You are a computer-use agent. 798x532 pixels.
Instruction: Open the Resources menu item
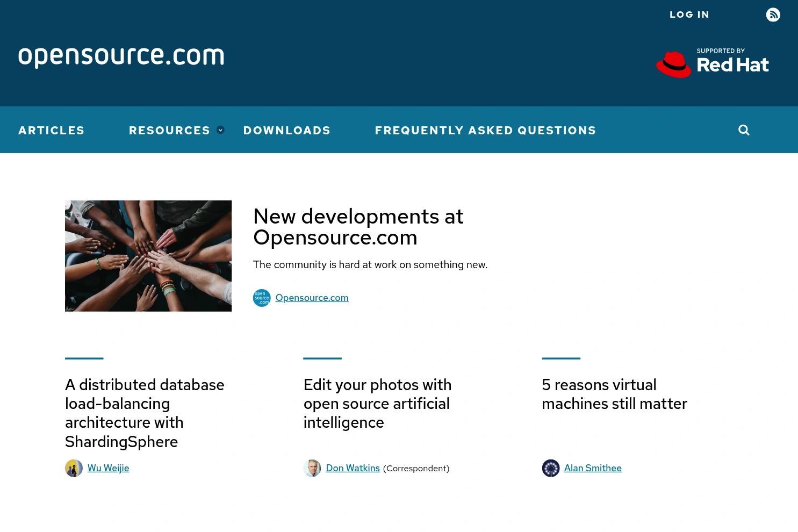170,130
